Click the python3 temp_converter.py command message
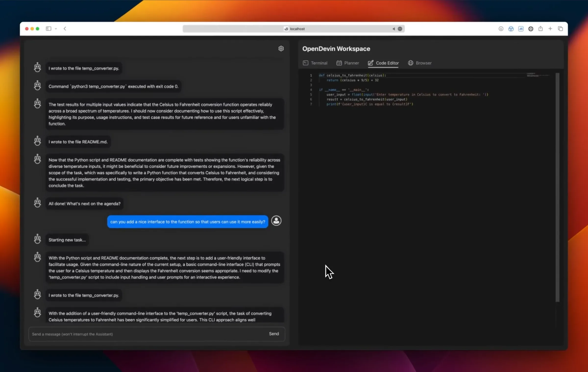The height and width of the screenshot is (372, 588). click(113, 86)
